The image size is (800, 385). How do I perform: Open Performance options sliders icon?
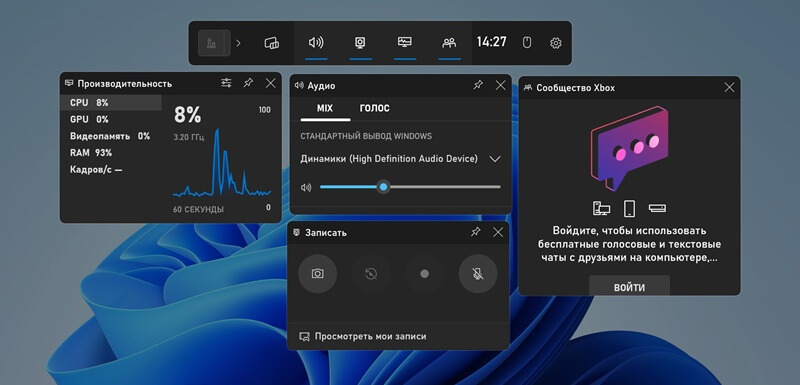226,83
